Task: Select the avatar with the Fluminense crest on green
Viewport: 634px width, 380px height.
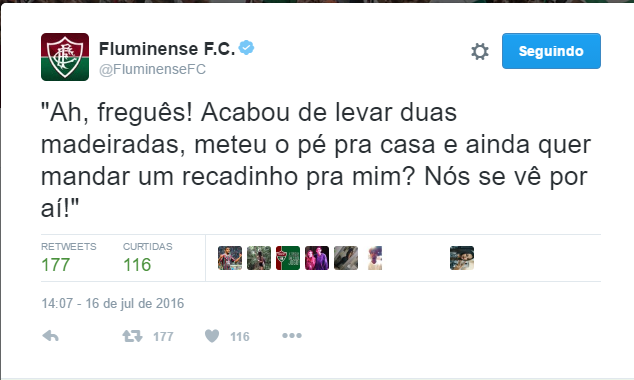Action: click(x=288, y=258)
